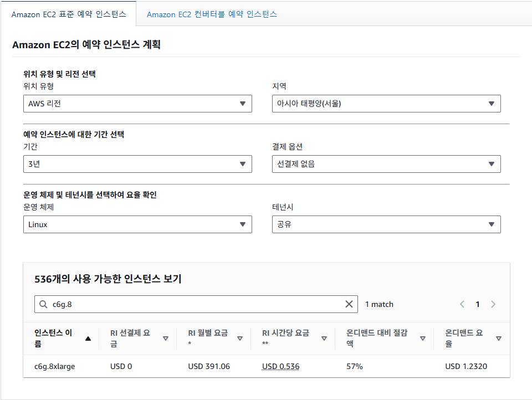Screen dimensions: 532x400
Task: Click the USD 0 upfront fee cell
Action: pyautogui.click(x=121, y=366)
